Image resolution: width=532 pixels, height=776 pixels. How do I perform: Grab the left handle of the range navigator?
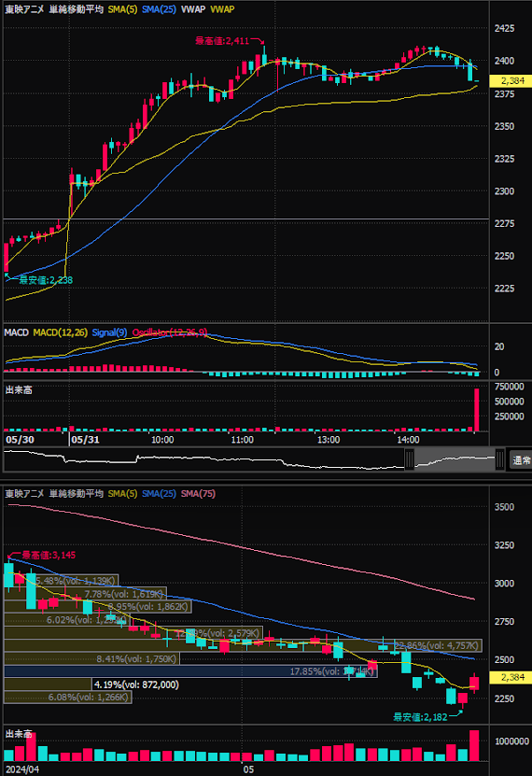point(409,459)
